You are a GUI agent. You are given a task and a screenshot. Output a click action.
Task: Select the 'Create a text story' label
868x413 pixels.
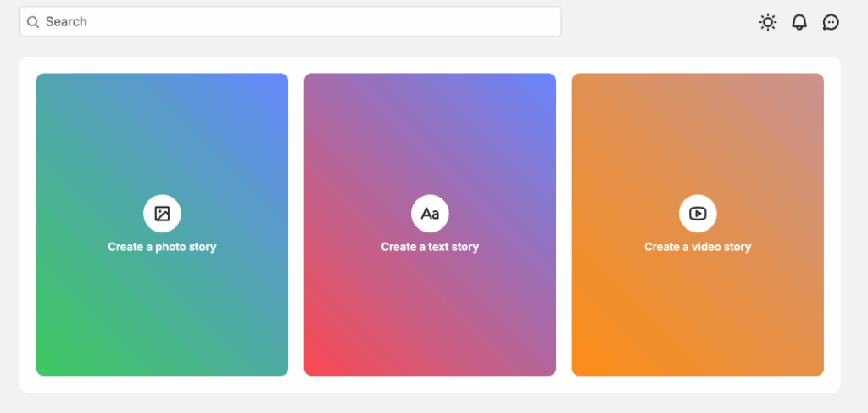(x=430, y=247)
